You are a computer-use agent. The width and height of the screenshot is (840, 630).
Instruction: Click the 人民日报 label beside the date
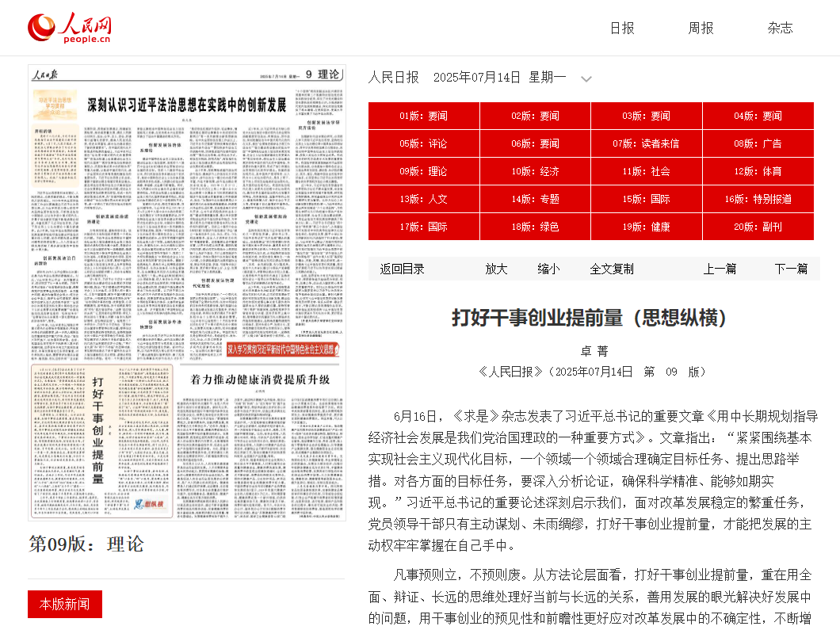pyautogui.click(x=394, y=78)
